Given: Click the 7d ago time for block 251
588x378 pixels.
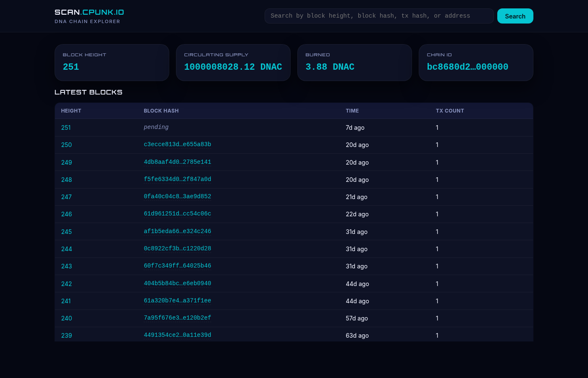Looking at the screenshot, I should [355, 128].
